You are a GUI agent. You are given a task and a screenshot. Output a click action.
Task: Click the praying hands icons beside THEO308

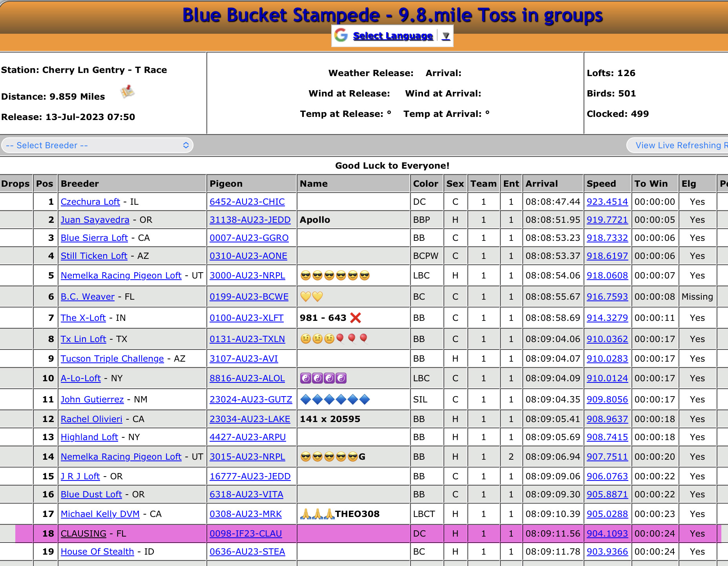[x=317, y=514]
